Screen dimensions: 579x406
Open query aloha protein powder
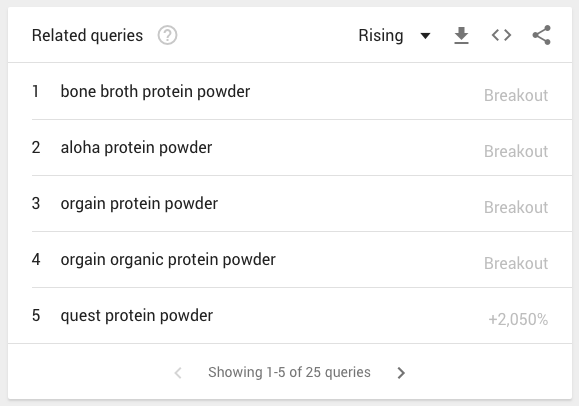136,147
